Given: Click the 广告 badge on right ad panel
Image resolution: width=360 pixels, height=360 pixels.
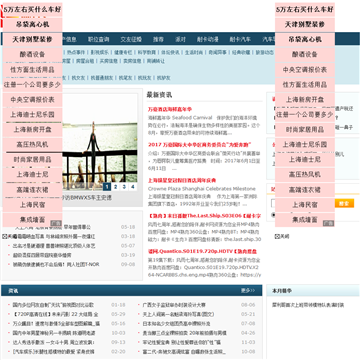Looking at the screenshot, I should [329, 223].
